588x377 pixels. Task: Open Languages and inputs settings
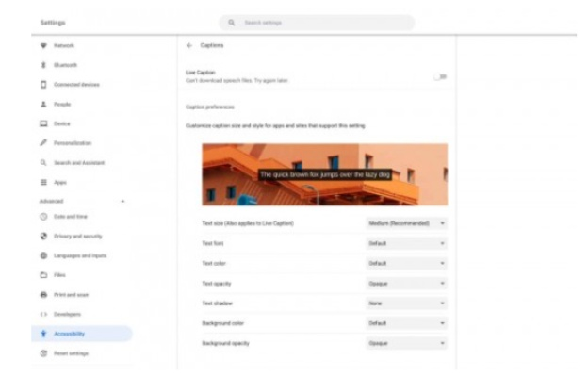79,255
